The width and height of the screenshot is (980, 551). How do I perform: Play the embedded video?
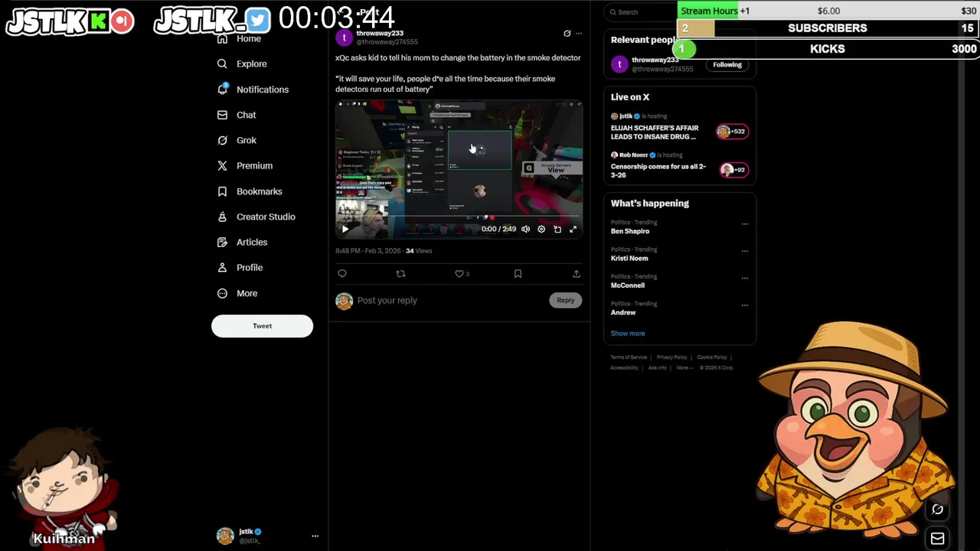(x=345, y=229)
